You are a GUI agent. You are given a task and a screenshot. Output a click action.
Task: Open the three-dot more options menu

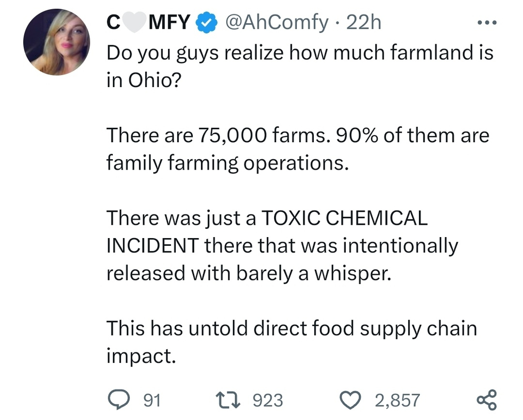[x=487, y=23]
